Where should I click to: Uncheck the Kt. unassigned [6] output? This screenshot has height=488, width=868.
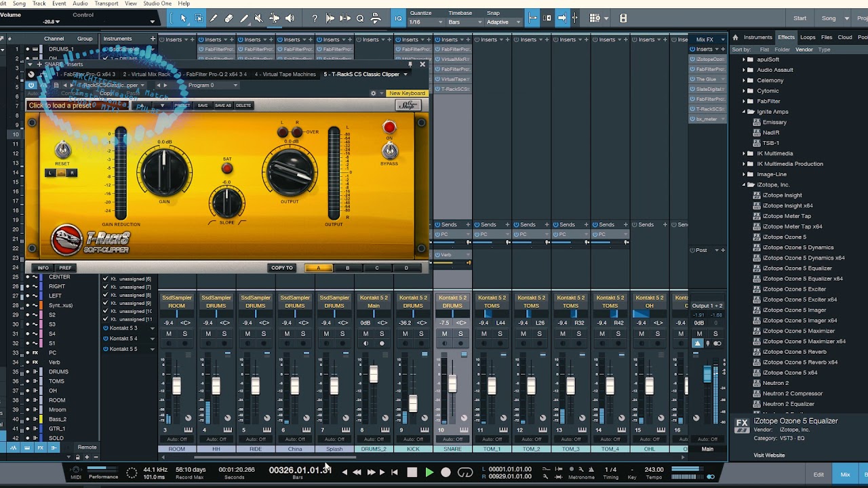[x=105, y=279]
